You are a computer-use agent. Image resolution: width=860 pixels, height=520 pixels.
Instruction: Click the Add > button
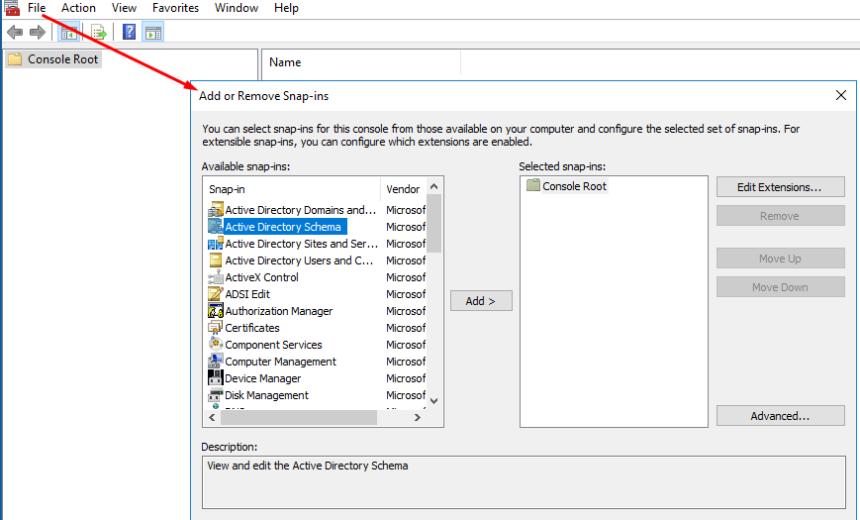tap(481, 301)
